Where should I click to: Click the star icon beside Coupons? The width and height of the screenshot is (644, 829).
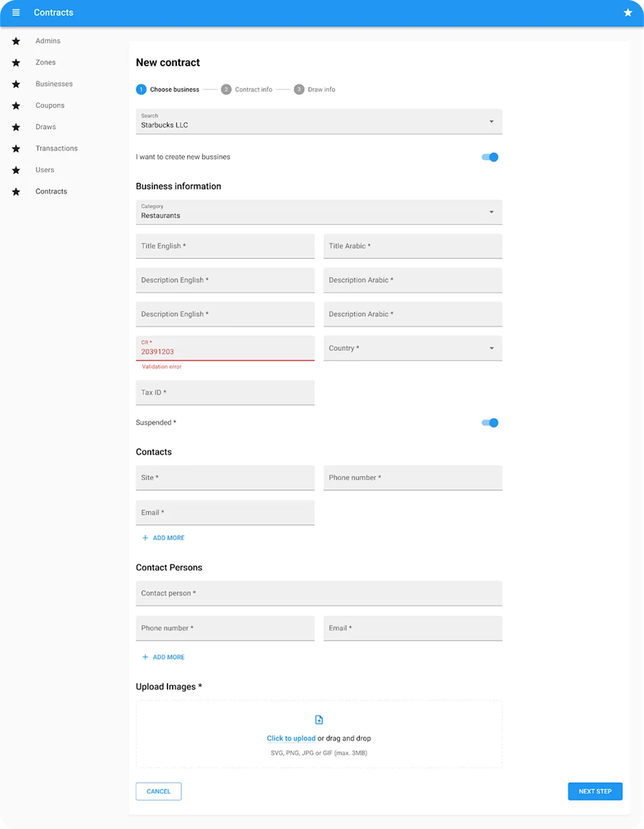pos(16,106)
